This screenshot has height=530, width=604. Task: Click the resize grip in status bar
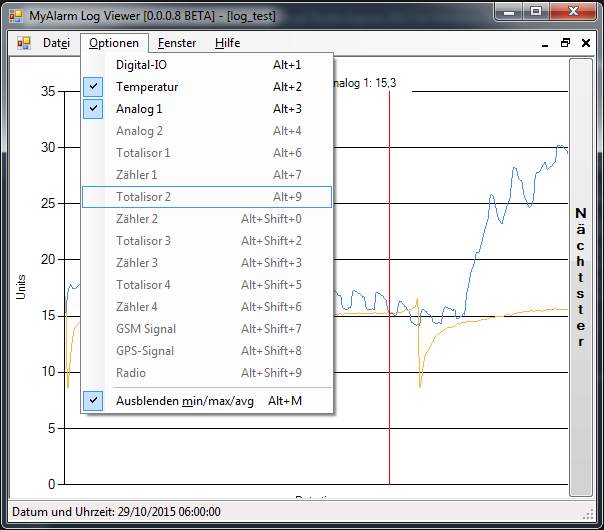click(x=589, y=514)
